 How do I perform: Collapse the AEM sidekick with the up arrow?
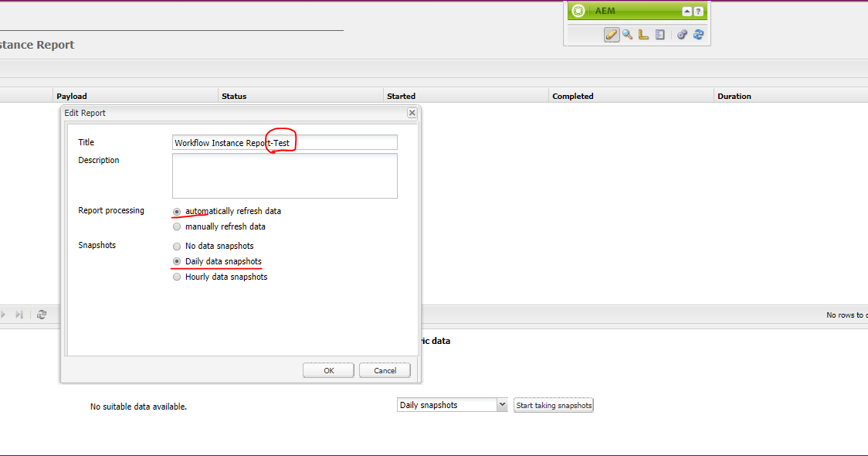(687, 11)
